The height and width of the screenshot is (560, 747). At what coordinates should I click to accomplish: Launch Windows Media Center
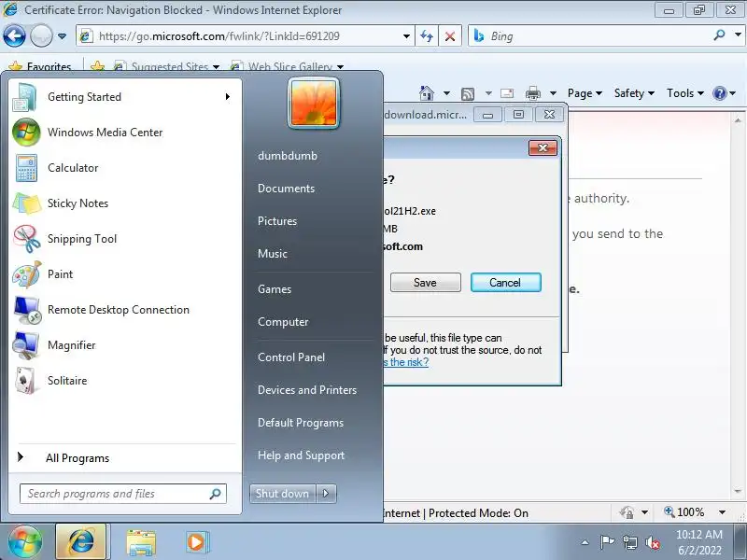click(x=124, y=133)
